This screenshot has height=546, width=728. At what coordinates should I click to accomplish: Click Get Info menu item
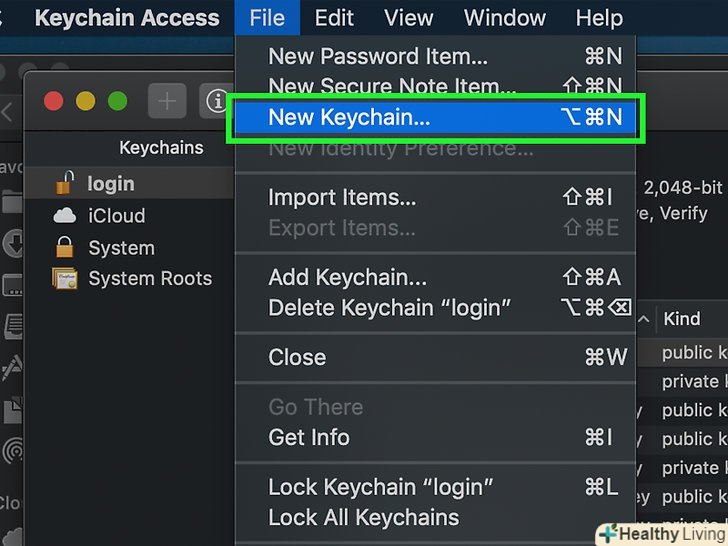[309, 437]
